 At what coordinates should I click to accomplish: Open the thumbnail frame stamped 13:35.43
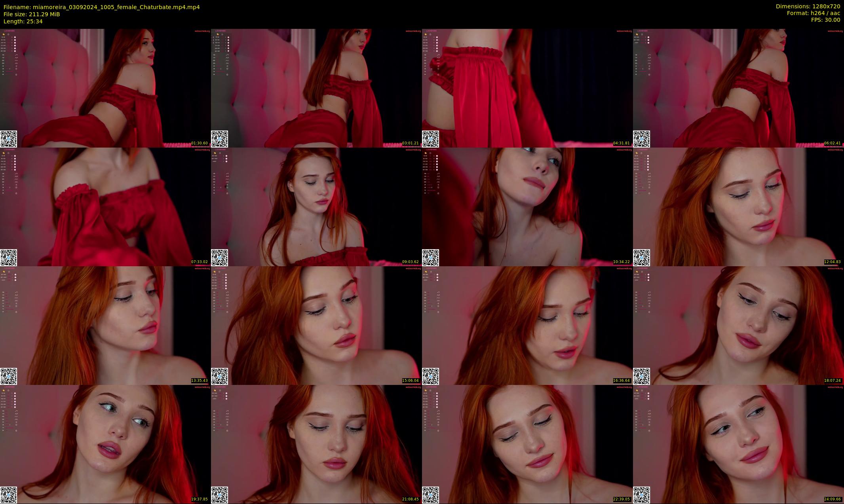pos(105,325)
